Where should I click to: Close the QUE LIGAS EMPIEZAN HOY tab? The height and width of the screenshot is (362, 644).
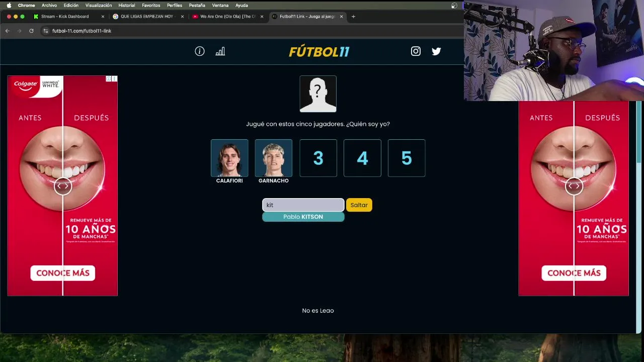(x=182, y=17)
